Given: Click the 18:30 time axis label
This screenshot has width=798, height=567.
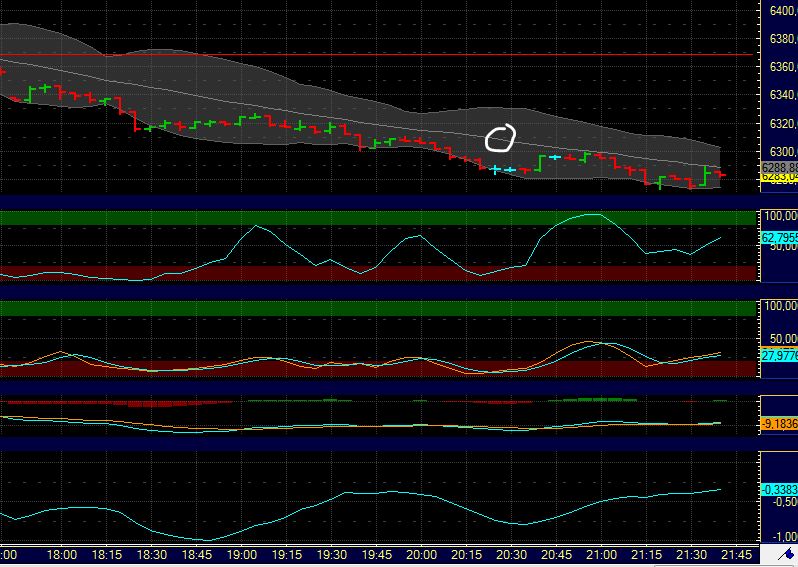Looking at the screenshot, I should [152, 554].
